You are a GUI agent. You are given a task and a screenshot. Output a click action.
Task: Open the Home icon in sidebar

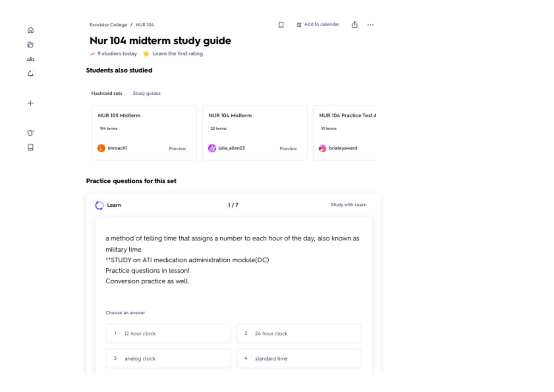tap(30, 30)
